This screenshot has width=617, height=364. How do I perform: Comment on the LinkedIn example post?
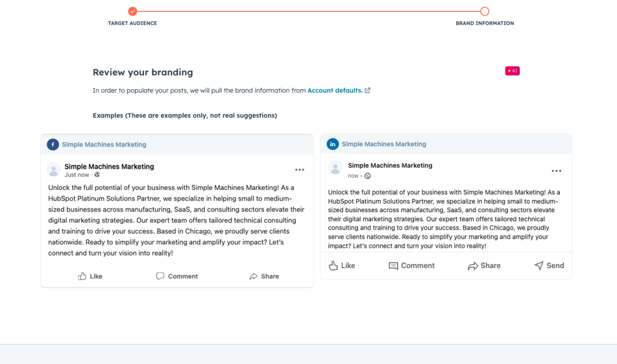(x=412, y=266)
